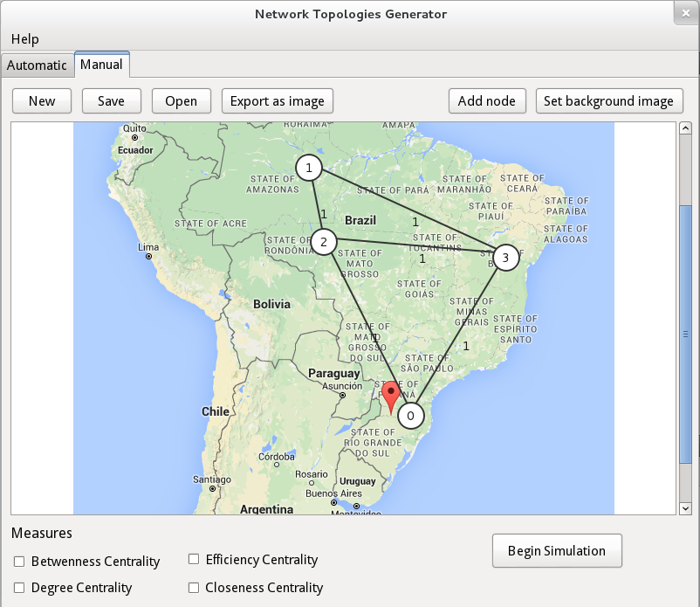Select node 0 on the map
The image size is (700, 607).
(410, 416)
